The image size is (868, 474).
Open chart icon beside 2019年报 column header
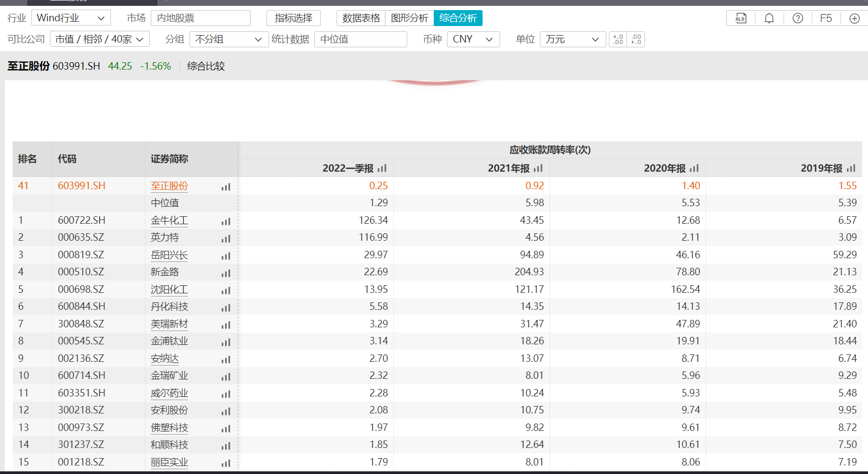pos(851,168)
